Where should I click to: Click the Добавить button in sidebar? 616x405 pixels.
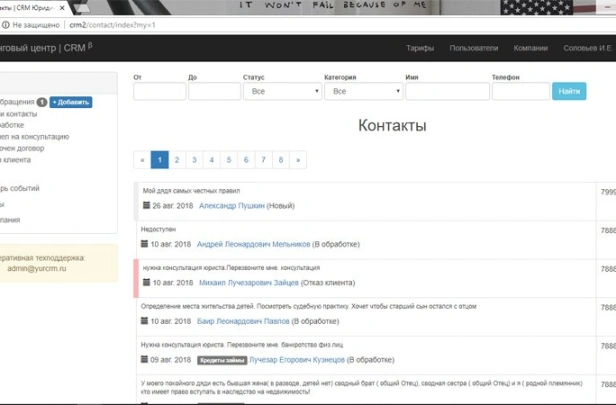point(71,102)
